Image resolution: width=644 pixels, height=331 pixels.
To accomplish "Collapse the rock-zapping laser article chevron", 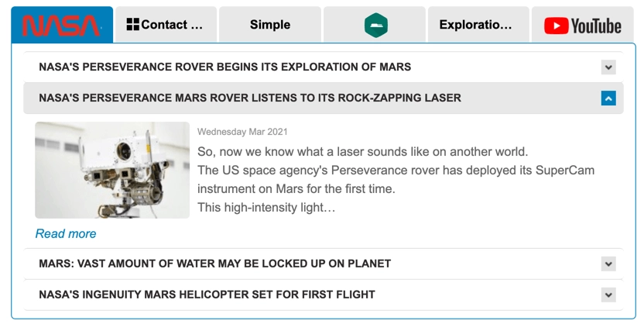I will (x=608, y=98).
